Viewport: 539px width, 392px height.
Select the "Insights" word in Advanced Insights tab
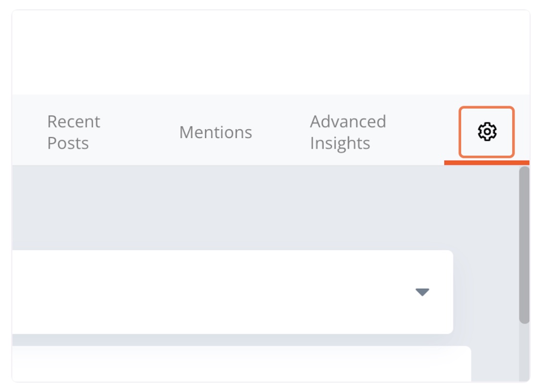pyautogui.click(x=340, y=143)
